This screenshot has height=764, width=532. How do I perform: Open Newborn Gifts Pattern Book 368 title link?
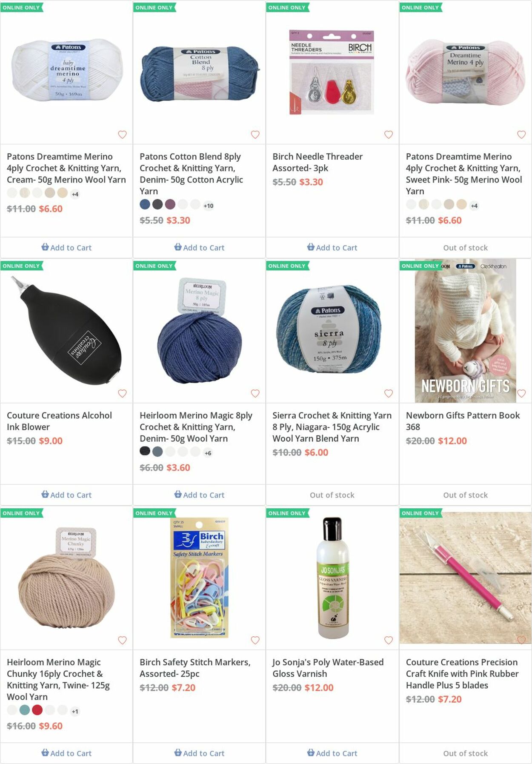[x=463, y=421]
